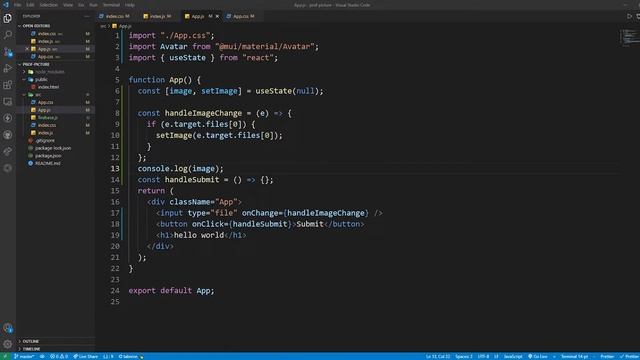Click the Run file play icon at top right

point(629,16)
